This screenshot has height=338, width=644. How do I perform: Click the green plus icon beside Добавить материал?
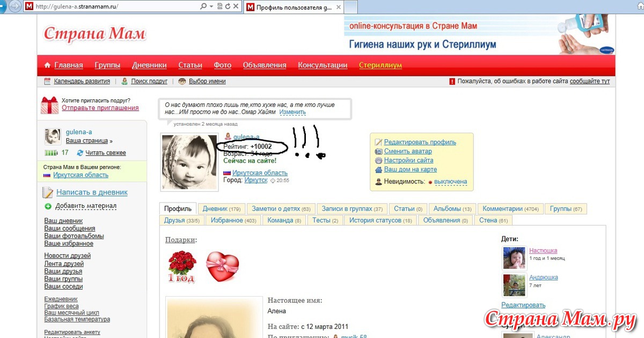pyautogui.click(x=48, y=206)
